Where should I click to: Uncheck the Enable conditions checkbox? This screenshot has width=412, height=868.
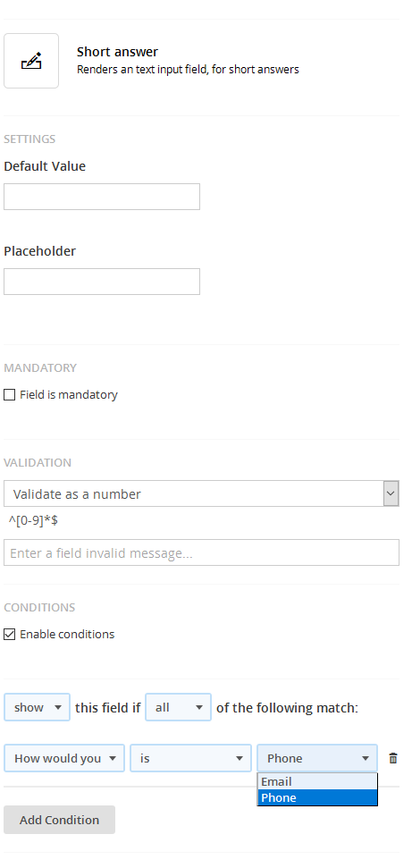pyautogui.click(x=10, y=635)
